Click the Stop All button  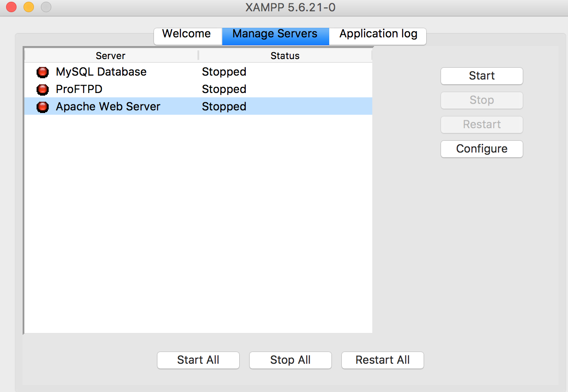coord(291,360)
